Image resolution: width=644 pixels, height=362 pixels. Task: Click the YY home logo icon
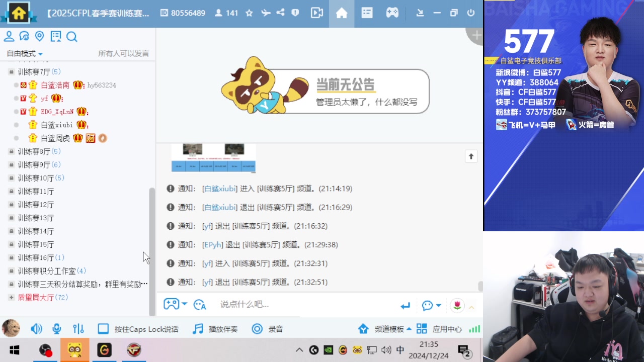[x=19, y=13]
